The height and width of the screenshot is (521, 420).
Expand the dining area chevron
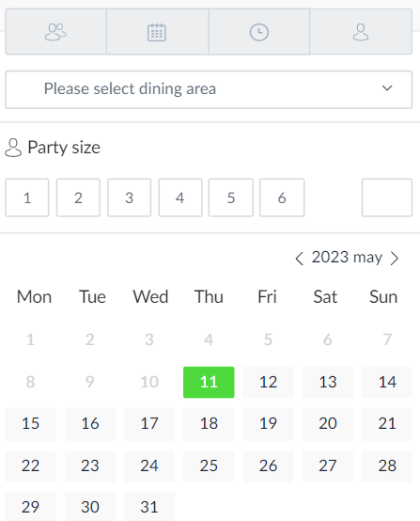click(387, 88)
